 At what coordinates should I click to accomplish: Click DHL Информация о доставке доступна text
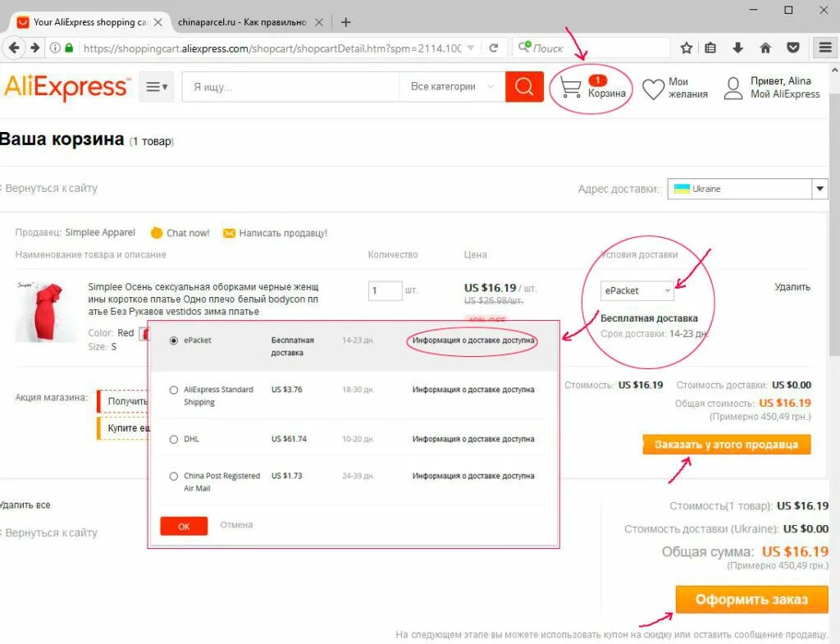[473, 439]
